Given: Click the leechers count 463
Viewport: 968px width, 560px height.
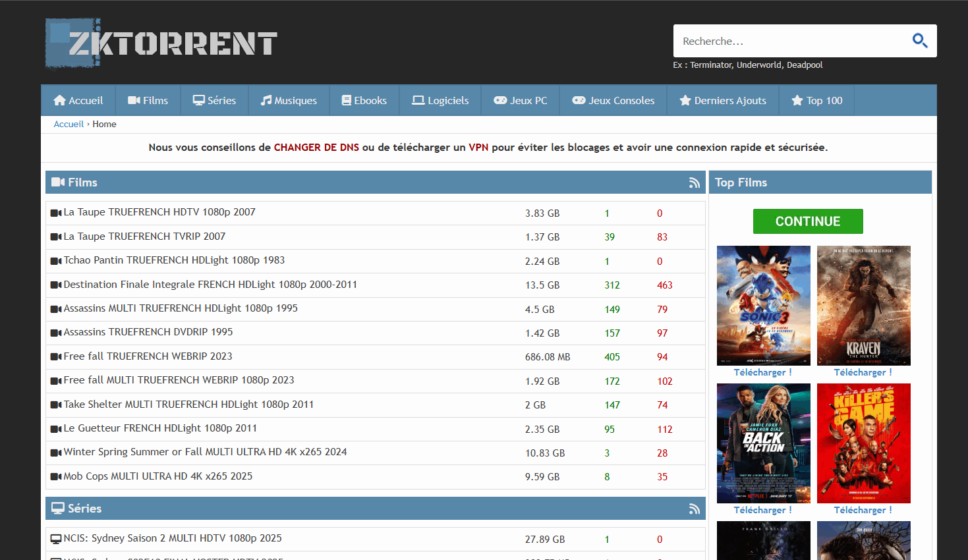Looking at the screenshot, I should tap(665, 285).
